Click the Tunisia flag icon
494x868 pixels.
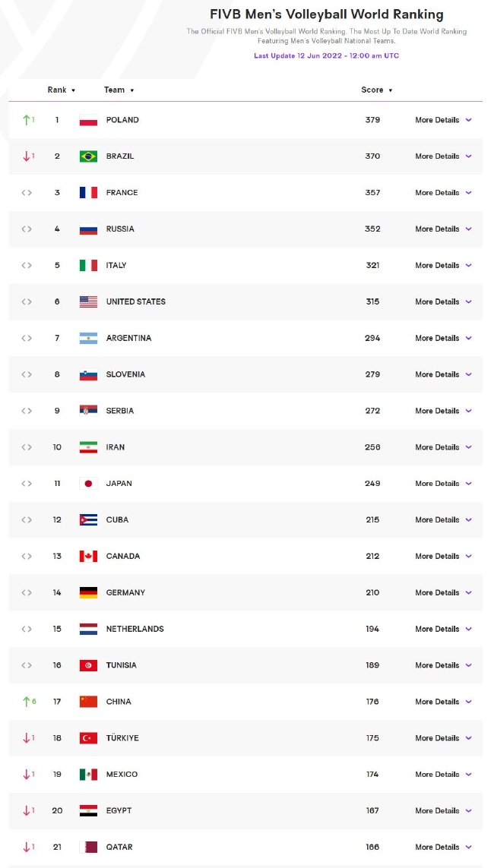point(88,665)
